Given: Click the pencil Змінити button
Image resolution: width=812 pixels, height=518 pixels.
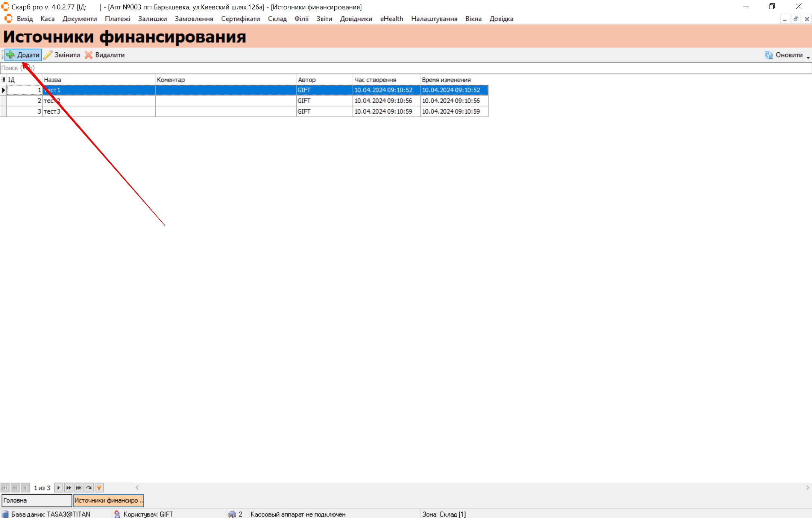Looking at the screenshot, I should 62,55.
